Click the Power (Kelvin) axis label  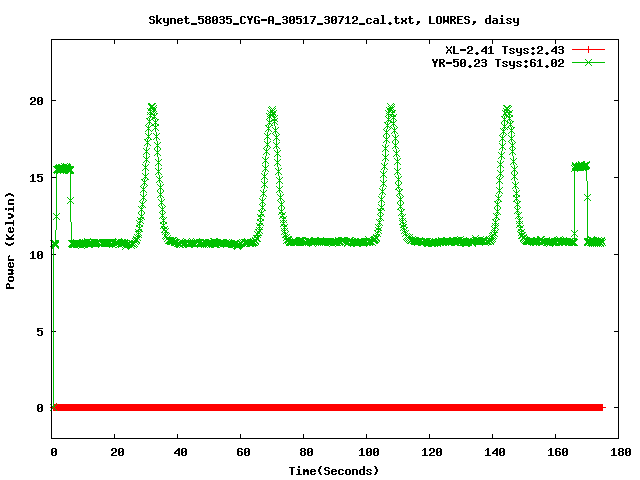tap(10, 241)
